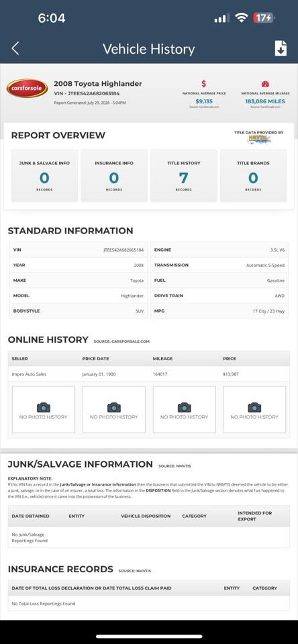Tap the carsforsale logo

(x=27, y=89)
